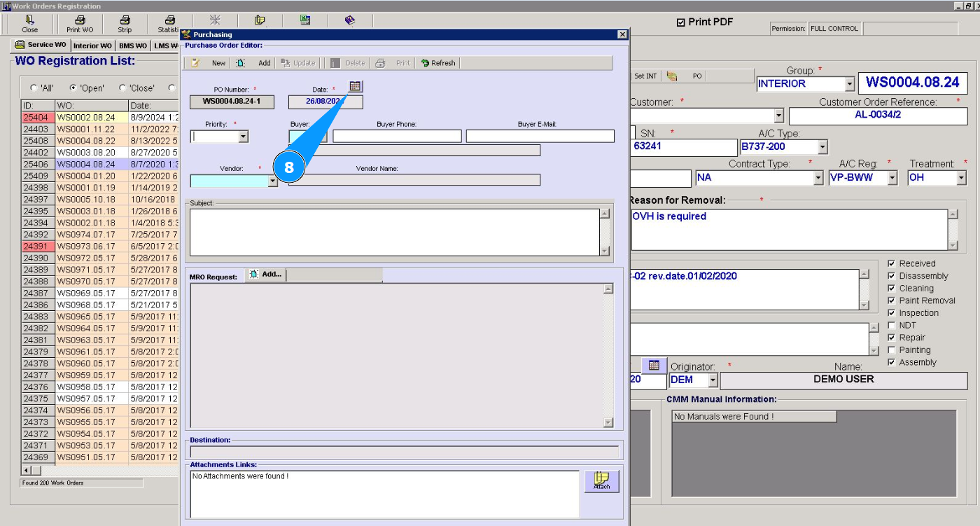Enable the NDT checkbox
This screenshot has height=526, width=980.
[x=891, y=325]
